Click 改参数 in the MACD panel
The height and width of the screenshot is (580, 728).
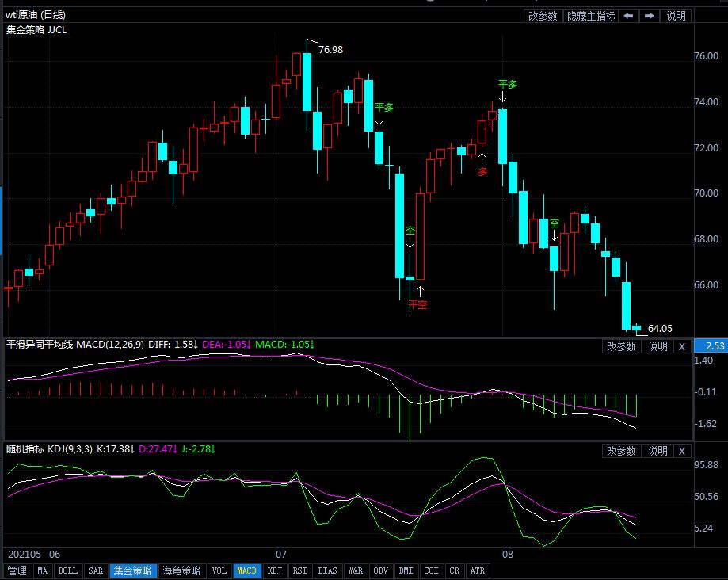coord(622,346)
